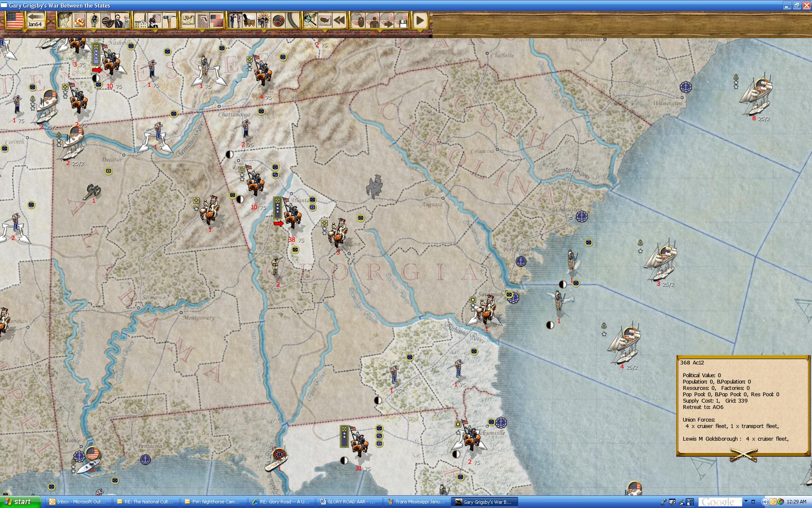Select the gray silhouette unit near Augusta
The height and width of the screenshot is (508, 812).
pos(375,186)
